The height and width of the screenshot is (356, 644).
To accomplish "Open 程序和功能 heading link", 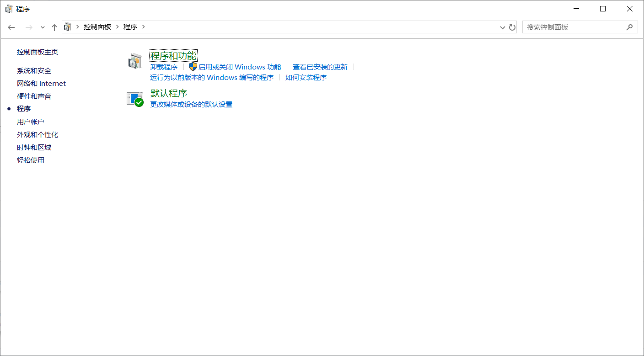I will [x=173, y=56].
